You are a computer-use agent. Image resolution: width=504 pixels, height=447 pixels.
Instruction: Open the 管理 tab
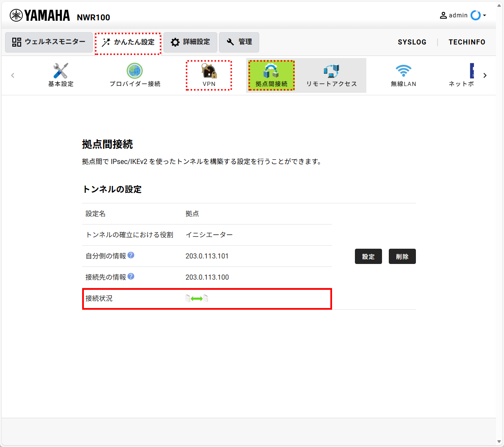click(239, 42)
